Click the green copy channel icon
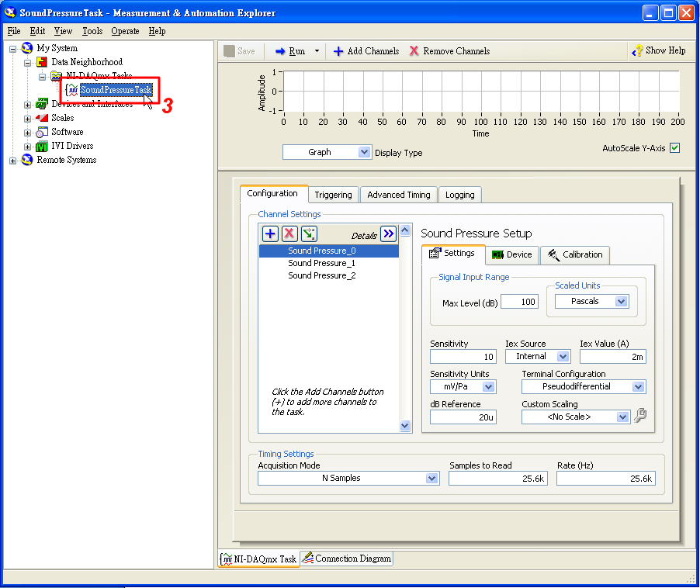Viewport: 700px width, 588px height. tap(309, 233)
